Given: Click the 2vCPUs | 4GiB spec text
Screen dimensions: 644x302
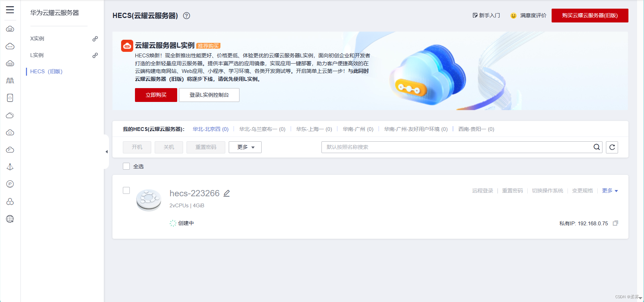Looking at the screenshot, I should coord(187,206).
